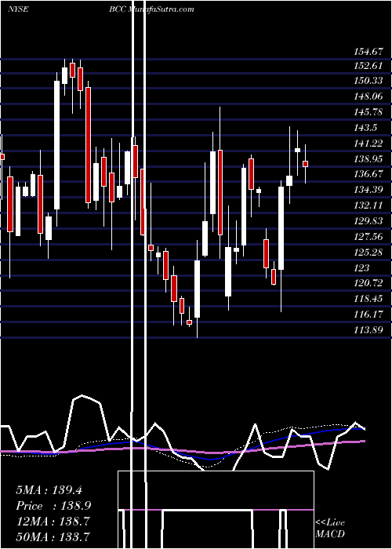Screen dimensions: 392x549
Task: Click the BCC MunafaSutra.com title
Action: [151, 9]
